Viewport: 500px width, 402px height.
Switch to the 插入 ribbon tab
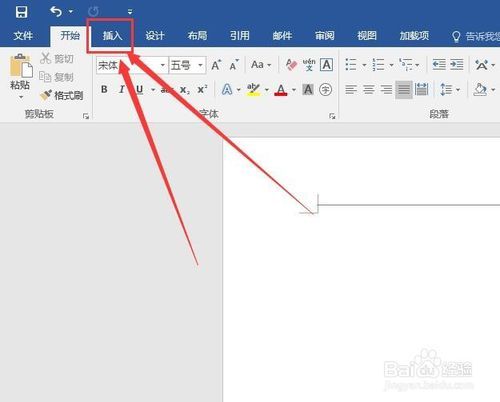click(112, 35)
